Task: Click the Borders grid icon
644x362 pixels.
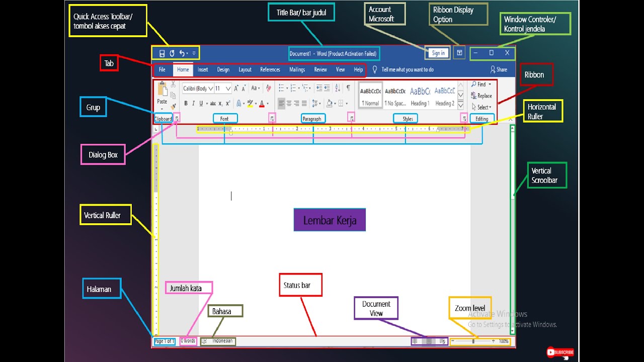Action: [341, 104]
